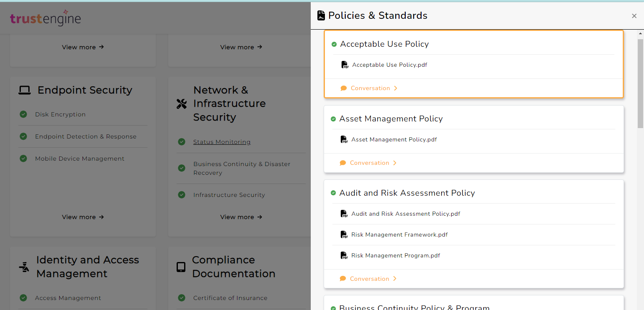
Task: Click the green check beside Disk Encryption
Action: coord(23,114)
